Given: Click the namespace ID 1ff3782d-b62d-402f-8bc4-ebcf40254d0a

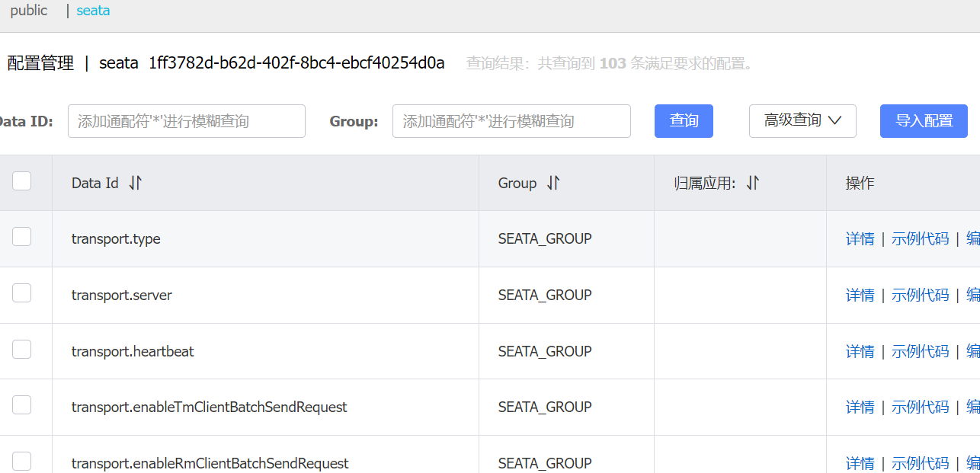Looking at the screenshot, I should 296,62.
